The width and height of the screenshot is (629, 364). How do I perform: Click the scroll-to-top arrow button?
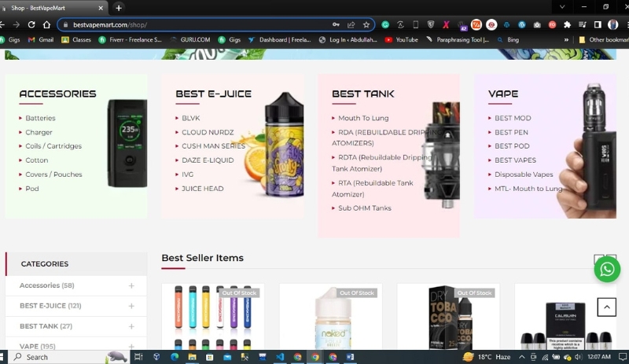coord(606,307)
